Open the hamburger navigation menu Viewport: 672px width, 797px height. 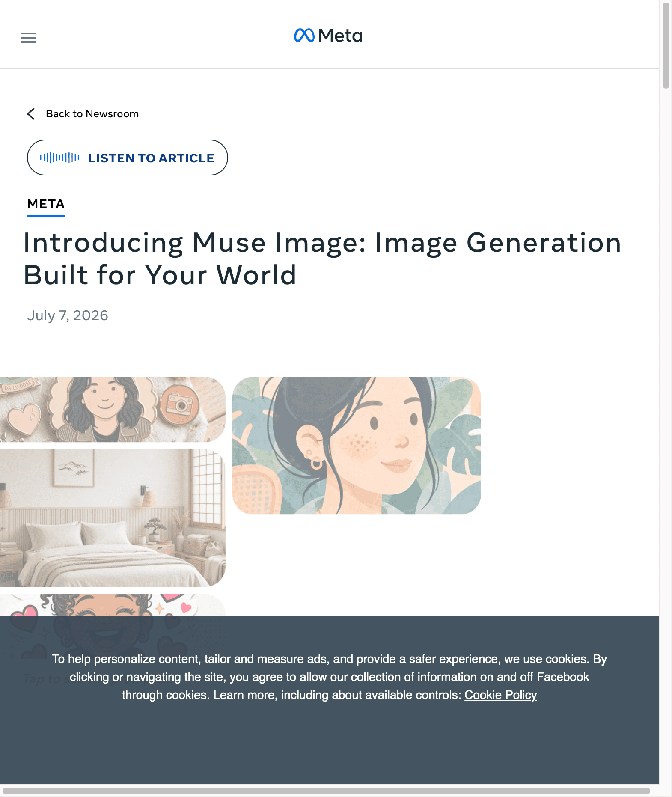coord(28,38)
